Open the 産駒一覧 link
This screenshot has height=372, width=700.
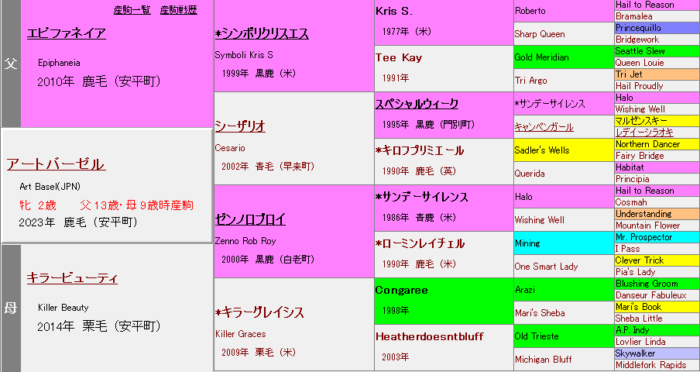(132, 10)
